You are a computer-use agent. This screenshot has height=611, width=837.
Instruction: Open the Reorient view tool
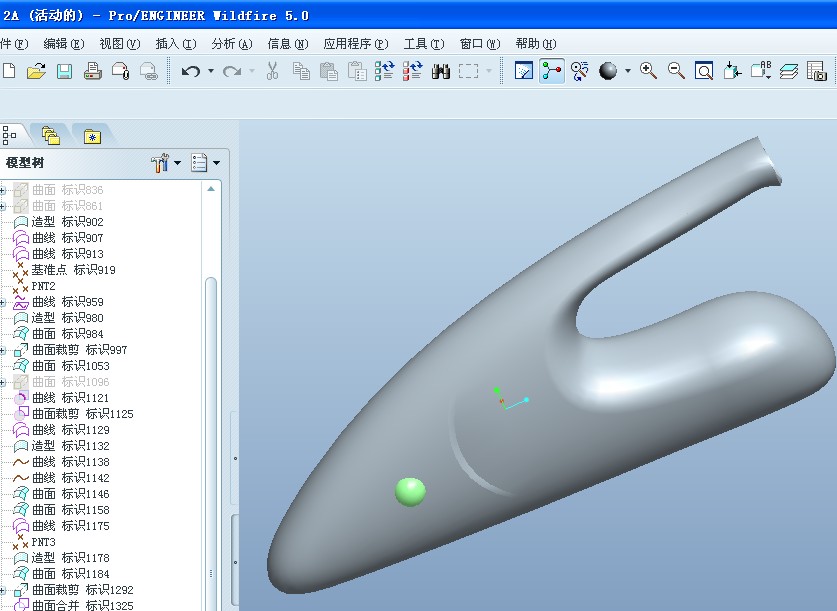point(732,71)
